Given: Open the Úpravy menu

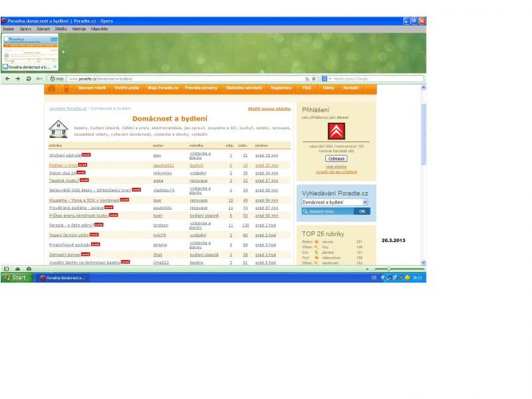Looking at the screenshot, I should [x=26, y=29].
